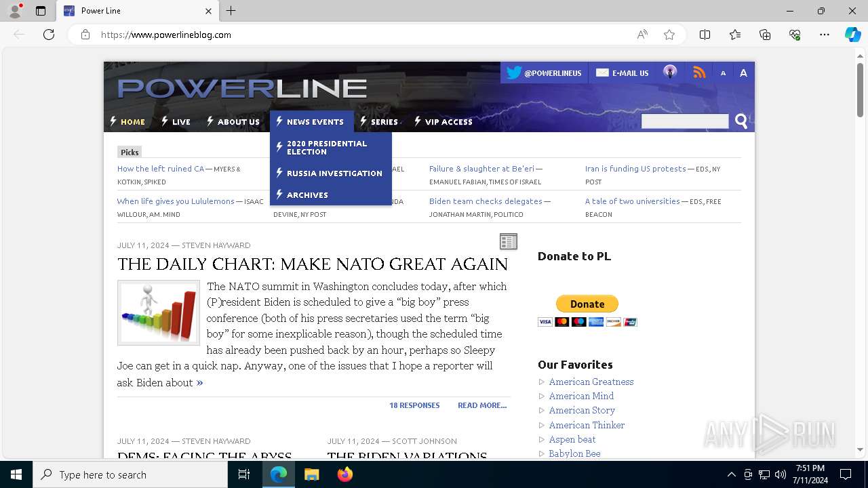Screen dimensions: 868x488
Task: Click the E-MAIL US envelope link
Action: coord(623,73)
